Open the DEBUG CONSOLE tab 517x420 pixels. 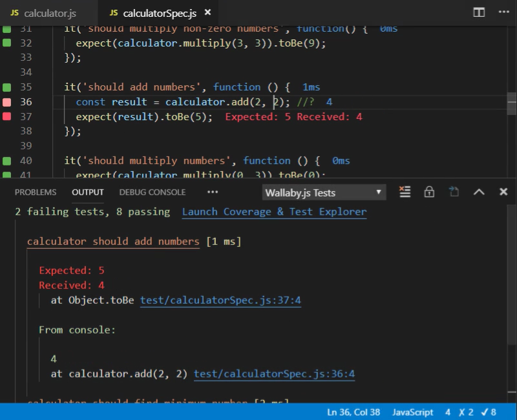[153, 192]
